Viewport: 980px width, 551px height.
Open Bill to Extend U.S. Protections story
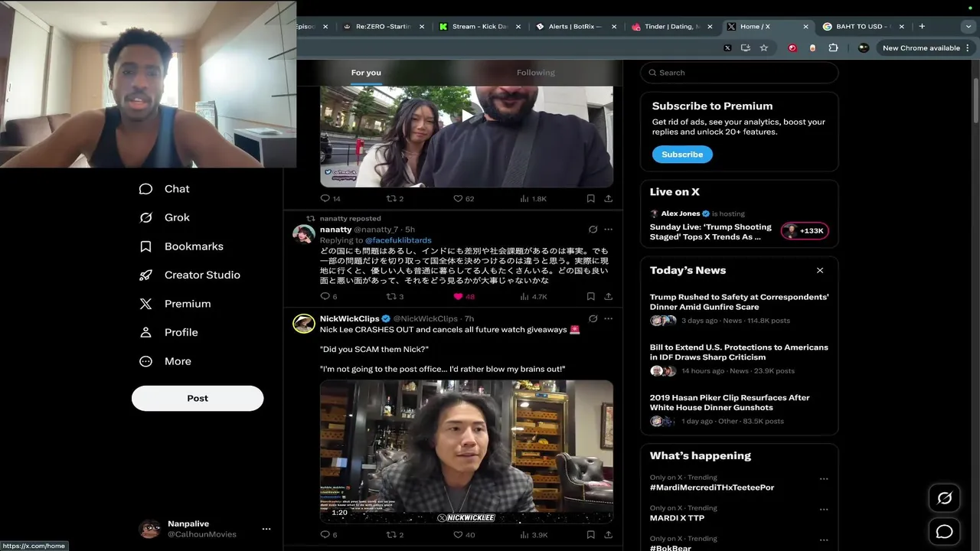(x=739, y=359)
